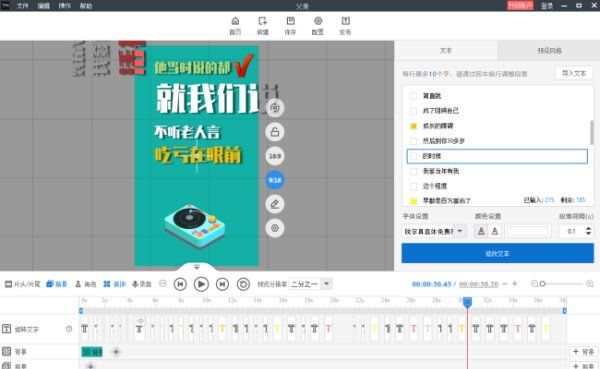
Task: Toggle the orange checkbox in the third row
Action: 413,126
